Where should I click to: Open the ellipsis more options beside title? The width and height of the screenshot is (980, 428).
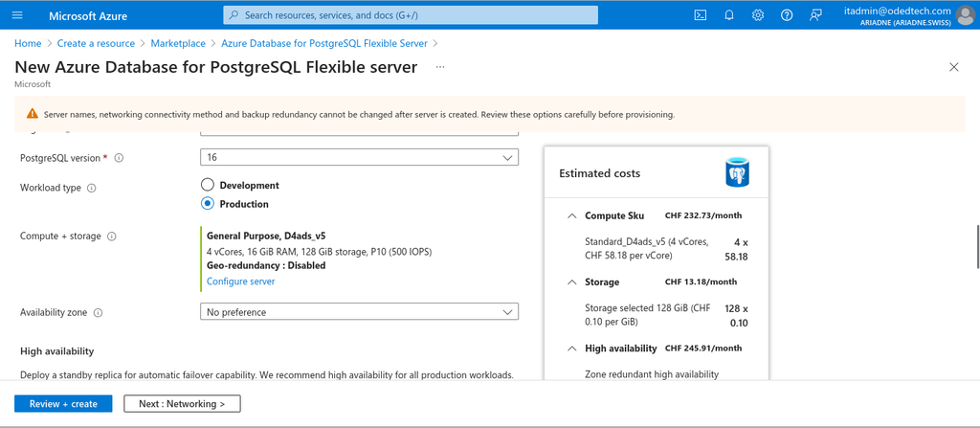[440, 67]
